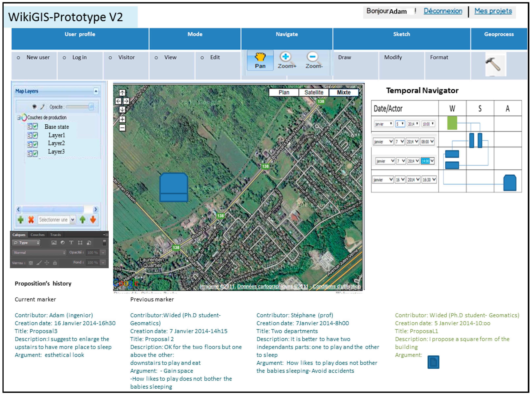Image resolution: width=532 pixels, height=395 pixels.
Task: Pan map up with arrow icon
Action: coord(122,93)
